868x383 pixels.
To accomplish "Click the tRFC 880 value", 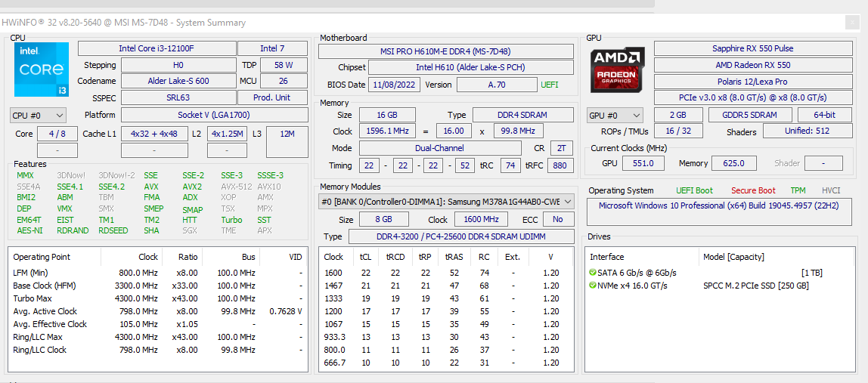I will pyautogui.click(x=560, y=165).
